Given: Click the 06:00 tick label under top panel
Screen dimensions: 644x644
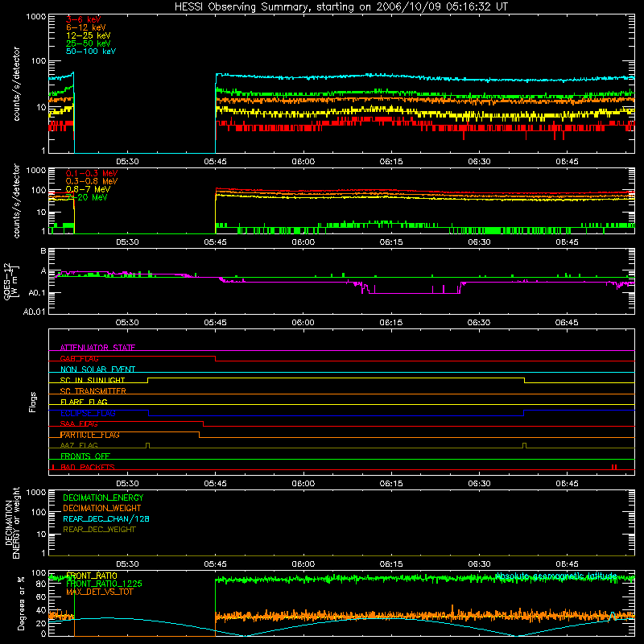Looking at the screenshot, I should click(x=303, y=162).
